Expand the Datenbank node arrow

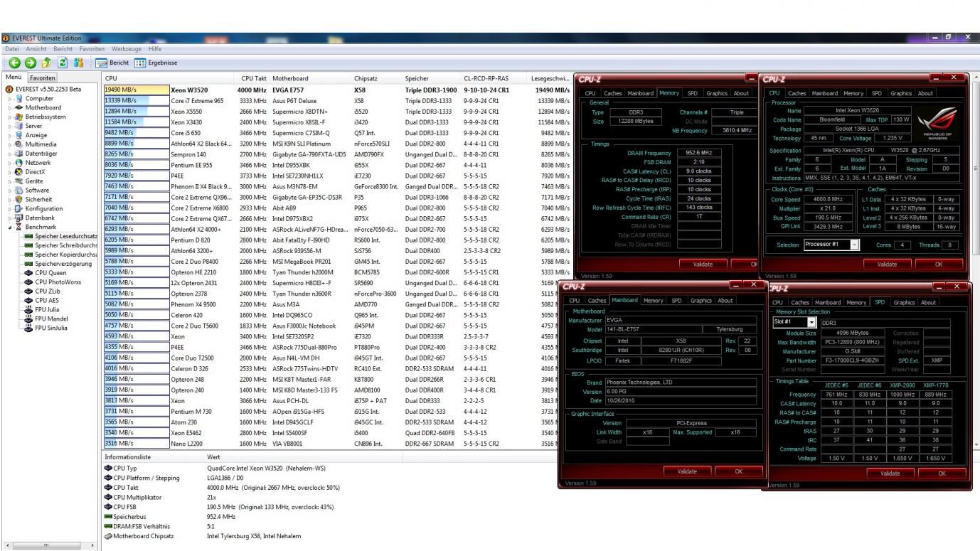click(x=10, y=218)
